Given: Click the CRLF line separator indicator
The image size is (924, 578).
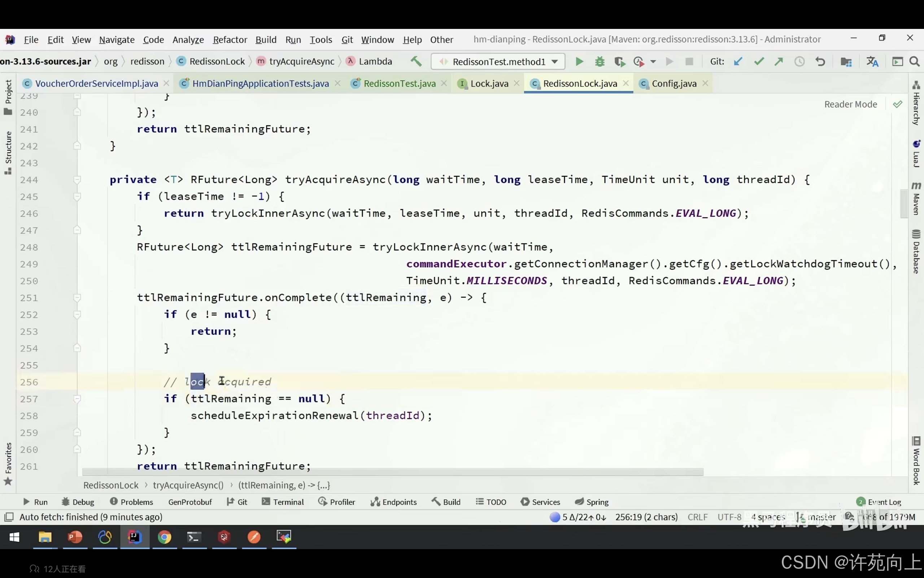Looking at the screenshot, I should tap(698, 517).
